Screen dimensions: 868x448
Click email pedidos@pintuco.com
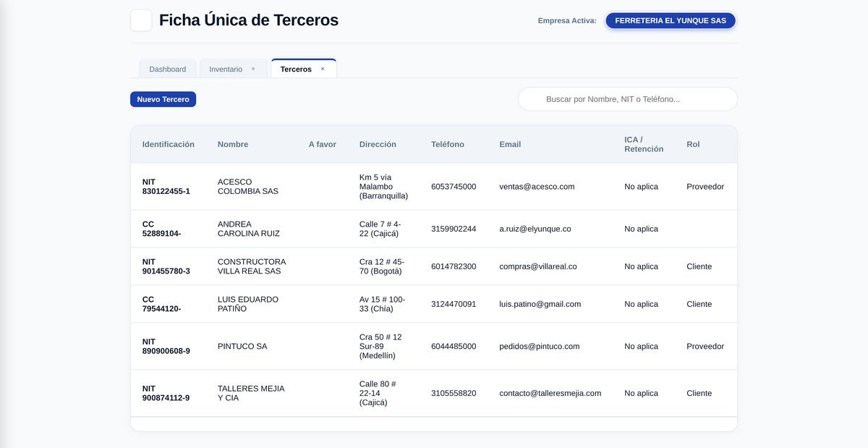coord(540,346)
